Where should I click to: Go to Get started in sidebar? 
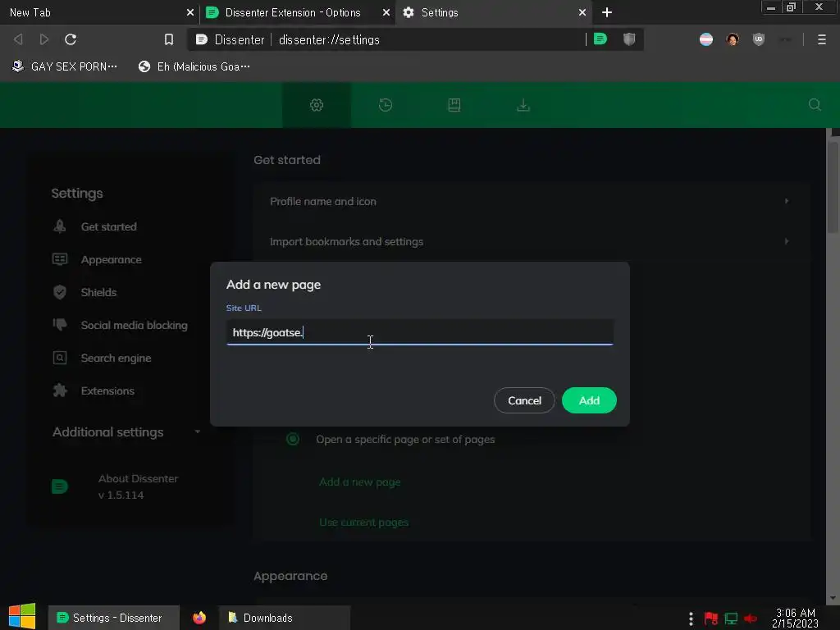(109, 226)
